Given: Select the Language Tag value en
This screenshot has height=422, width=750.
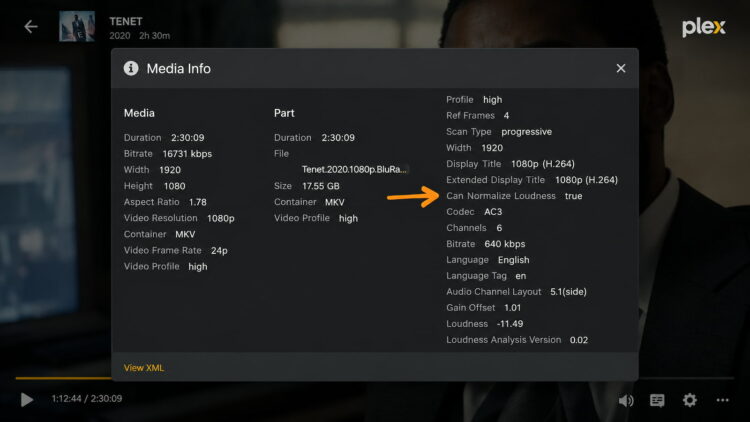Looking at the screenshot, I should coord(520,276).
